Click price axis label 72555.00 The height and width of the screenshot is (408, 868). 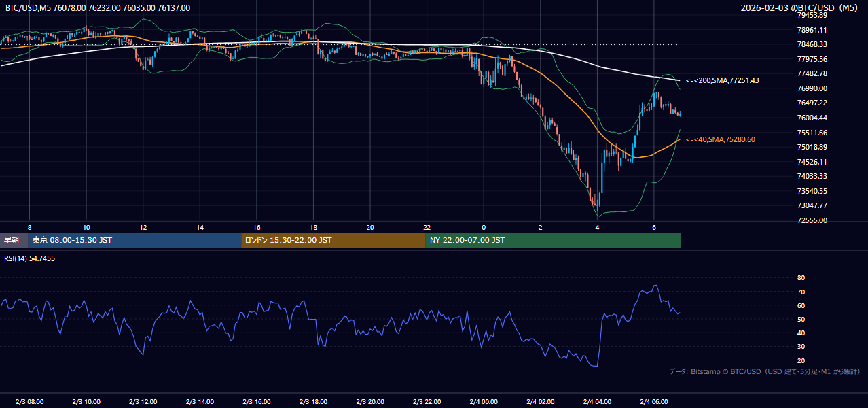point(812,220)
